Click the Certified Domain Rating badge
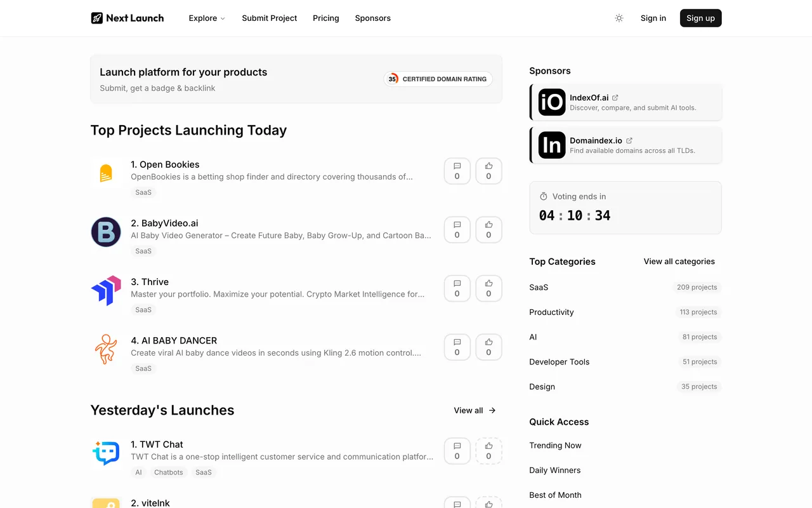Viewport: 812px width, 508px height. [x=438, y=79]
